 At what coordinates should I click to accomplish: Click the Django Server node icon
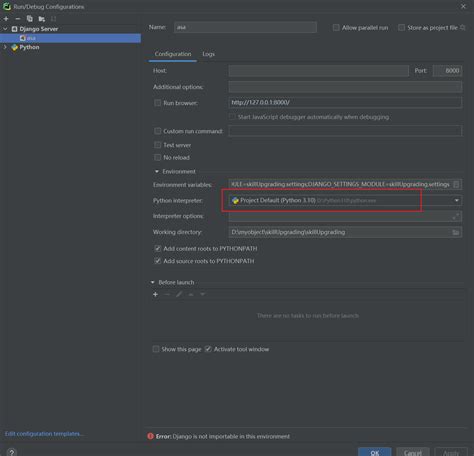[15, 29]
